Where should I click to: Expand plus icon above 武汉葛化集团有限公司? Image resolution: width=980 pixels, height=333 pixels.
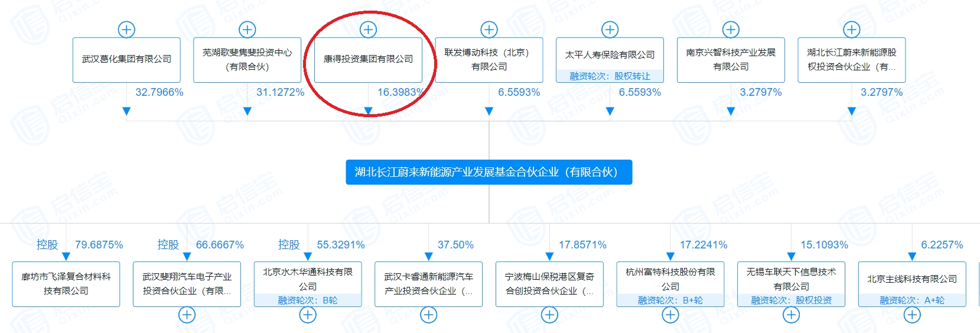(x=126, y=30)
